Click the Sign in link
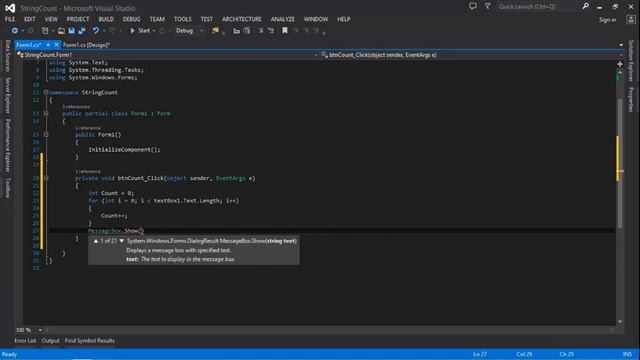The height and width of the screenshot is (360, 640). click(607, 20)
